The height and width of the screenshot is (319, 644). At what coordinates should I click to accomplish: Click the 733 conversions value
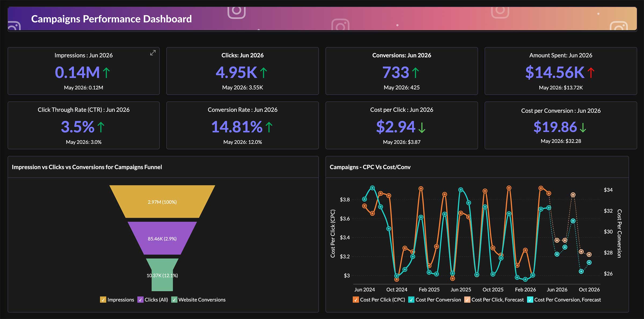coord(396,72)
